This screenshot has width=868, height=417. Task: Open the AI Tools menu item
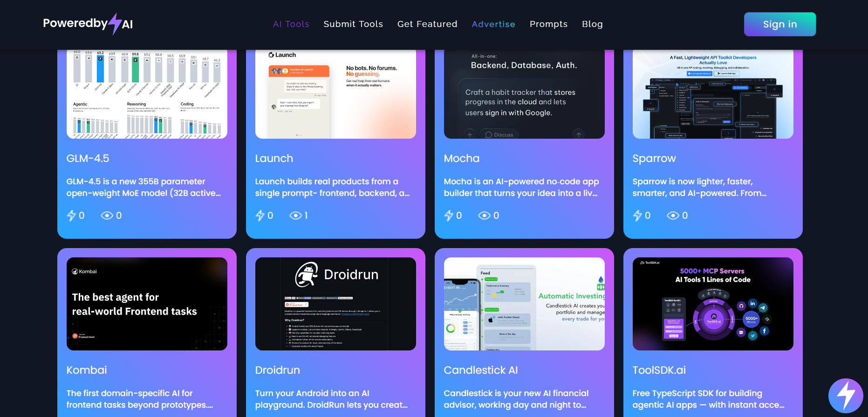pos(291,24)
